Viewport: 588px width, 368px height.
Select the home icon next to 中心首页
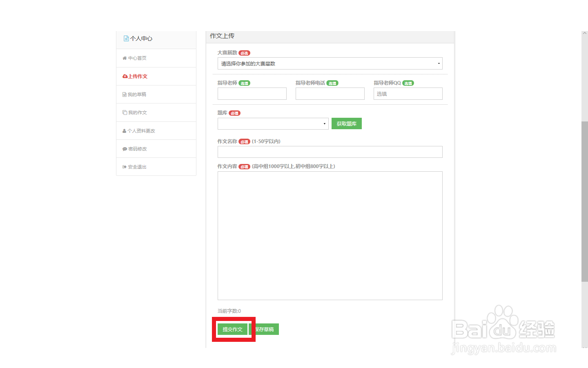point(125,58)
